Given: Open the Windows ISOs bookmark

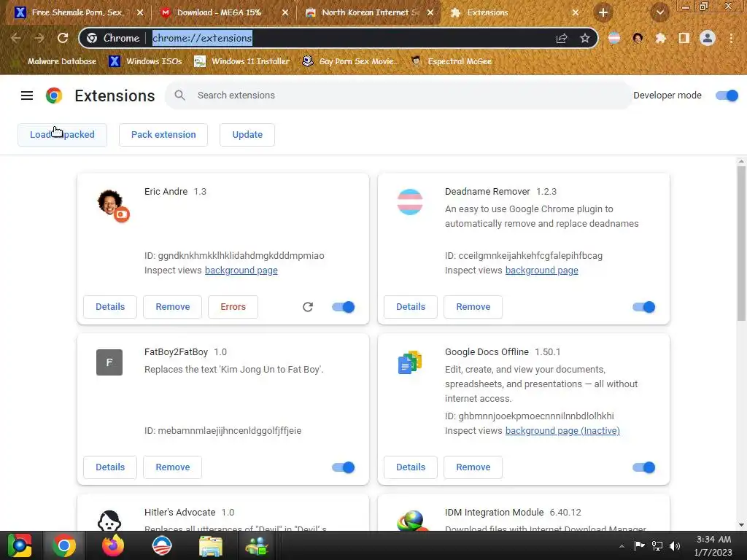Looking at the screenshot, I should point(145,61).
